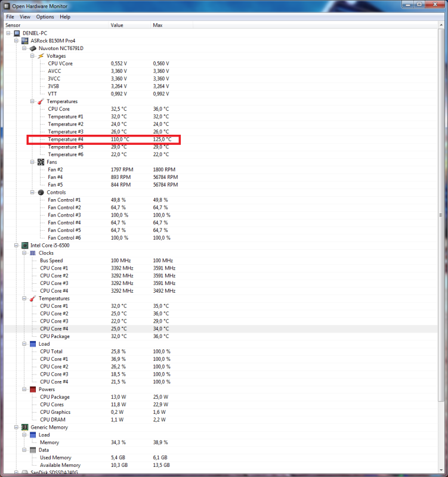Collapse the Clocks group
Screen dimensions: 448x477
click(x=24, y=253)
